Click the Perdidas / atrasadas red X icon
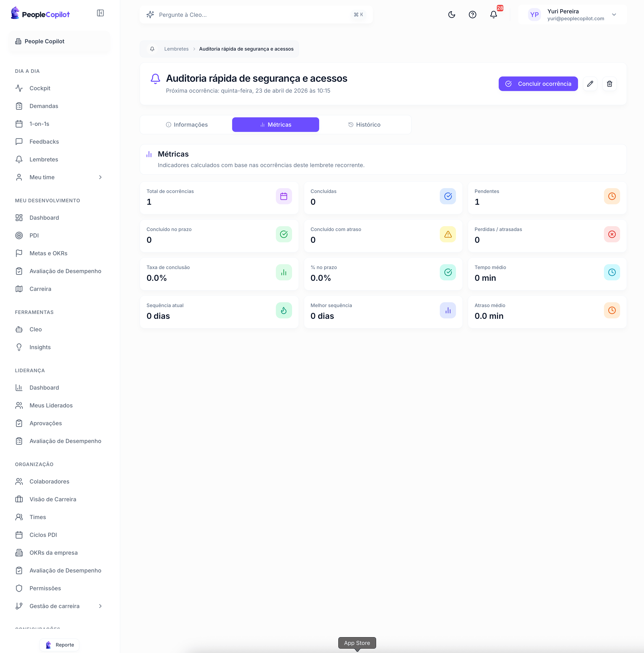644x653 pixels. click(612, 235)
